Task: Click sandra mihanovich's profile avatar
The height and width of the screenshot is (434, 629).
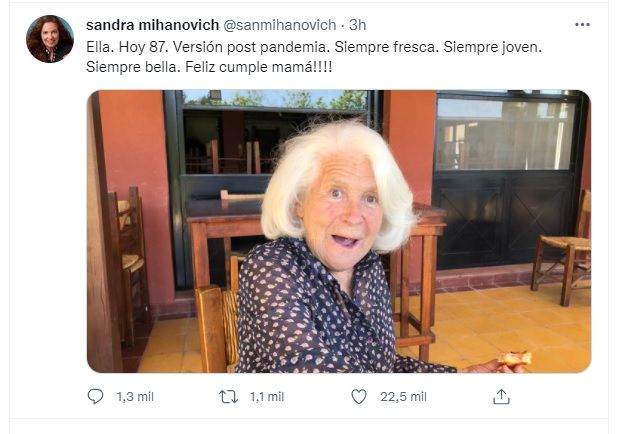Action: click(50, 39)
